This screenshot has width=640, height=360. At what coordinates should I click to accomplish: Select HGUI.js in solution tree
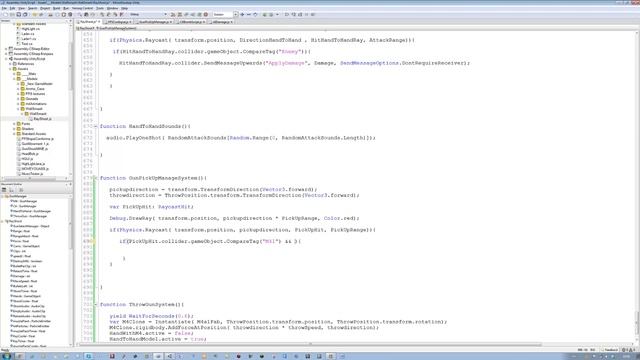(x=27, y=159)
